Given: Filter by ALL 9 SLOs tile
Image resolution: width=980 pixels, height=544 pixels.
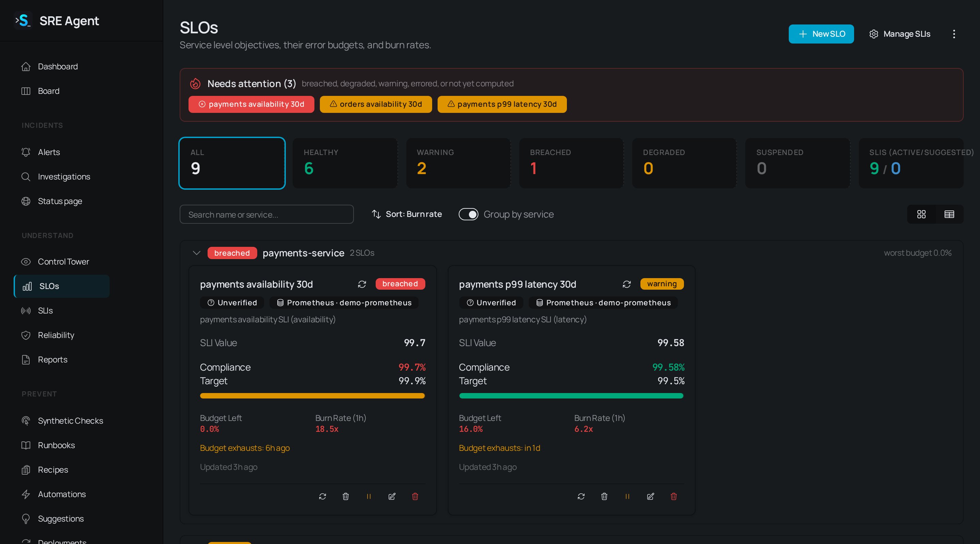Looking at the screenshot, I should point(232,163).
